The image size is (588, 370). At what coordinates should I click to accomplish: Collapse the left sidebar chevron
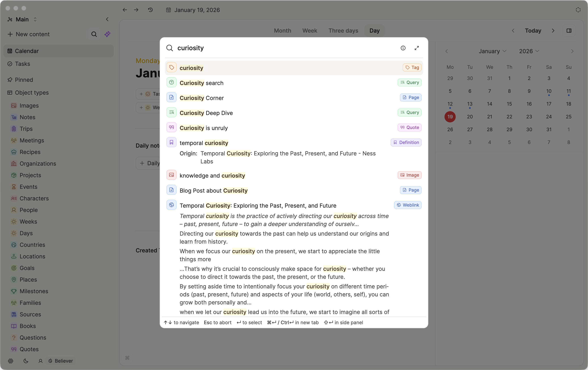[x=107, y=19]
